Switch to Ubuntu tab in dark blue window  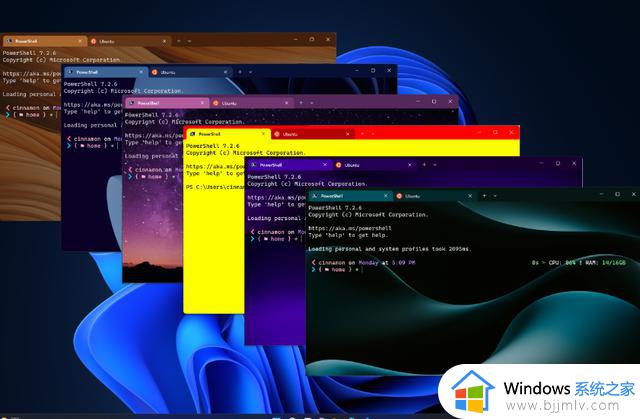(190, 72)
